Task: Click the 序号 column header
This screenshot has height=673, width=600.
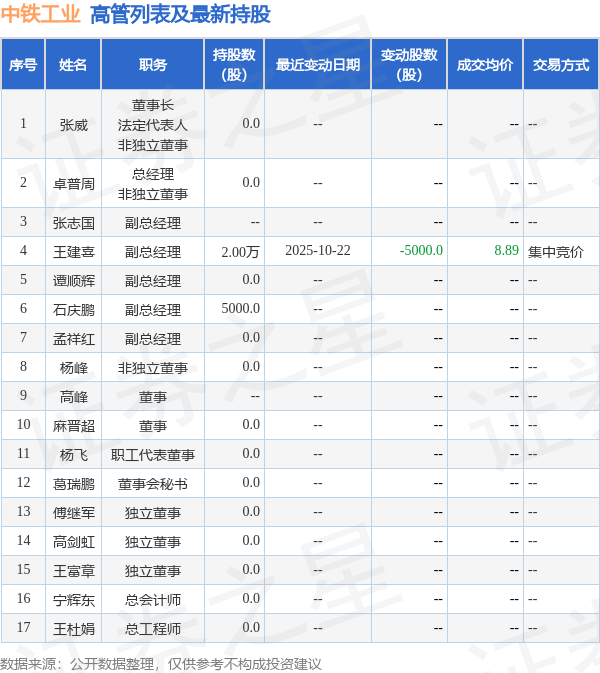Action: click(23, 65)
